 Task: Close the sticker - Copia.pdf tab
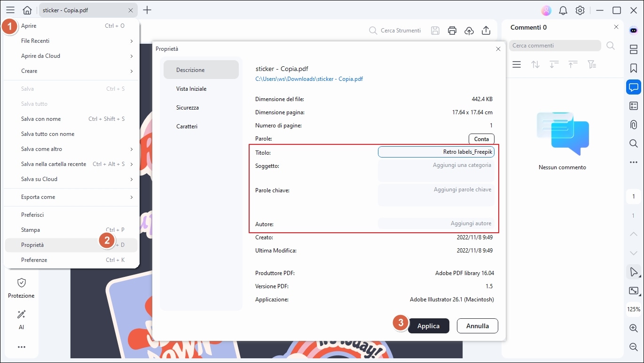131,10
